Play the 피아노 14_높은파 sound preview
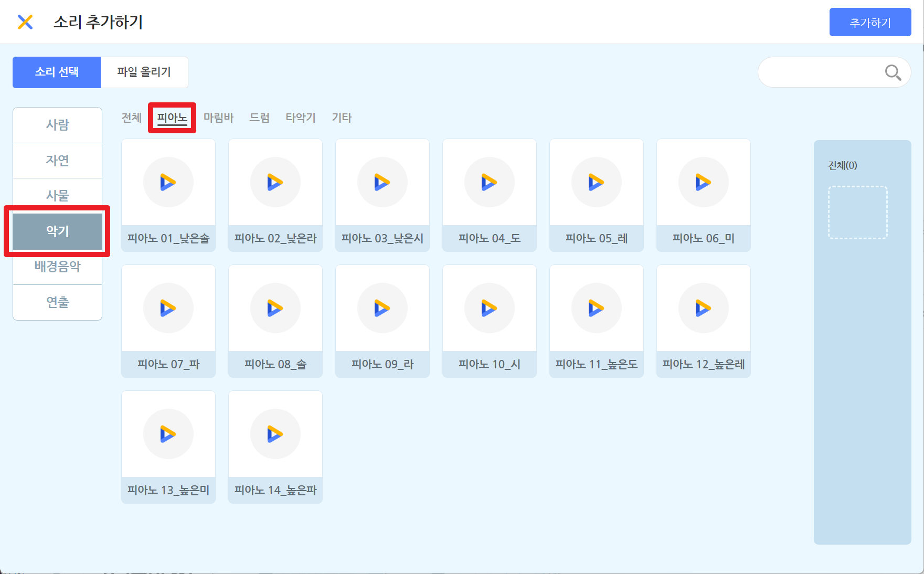This screenshot has width=924, height=574. click(275, 434)
